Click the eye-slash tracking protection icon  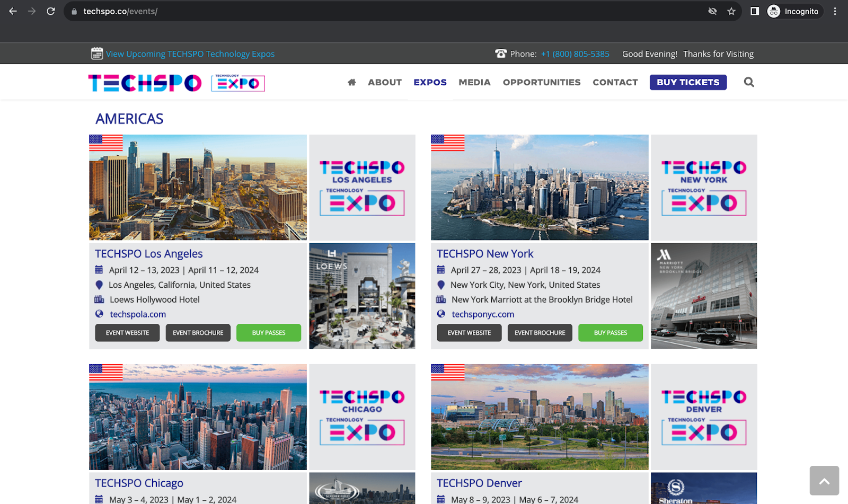coord(713,11)
